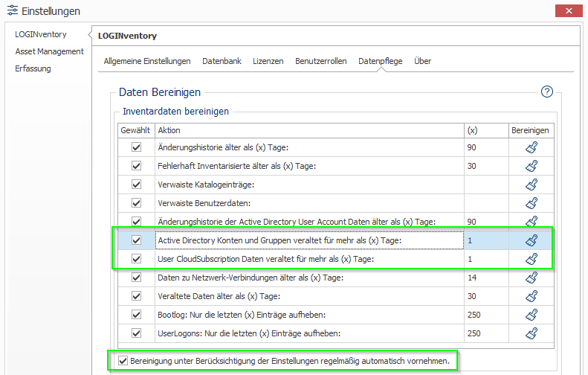Switch to Datenbank tab
588x375 pixels.
222,61
